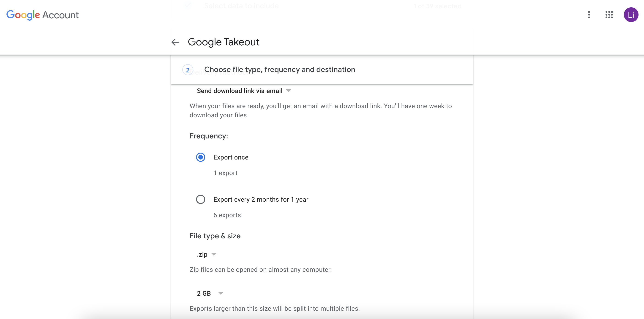Click the 'Google Takeout' page title

click(224, 42)
